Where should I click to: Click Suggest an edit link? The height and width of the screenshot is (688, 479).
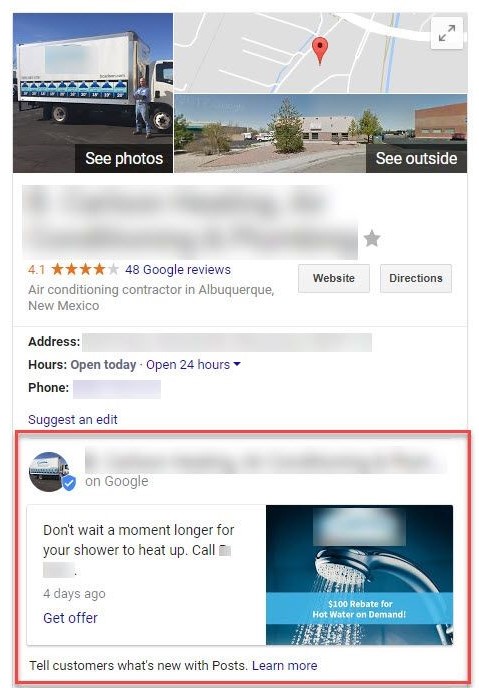pyautogui.click(x=73, y=419)
